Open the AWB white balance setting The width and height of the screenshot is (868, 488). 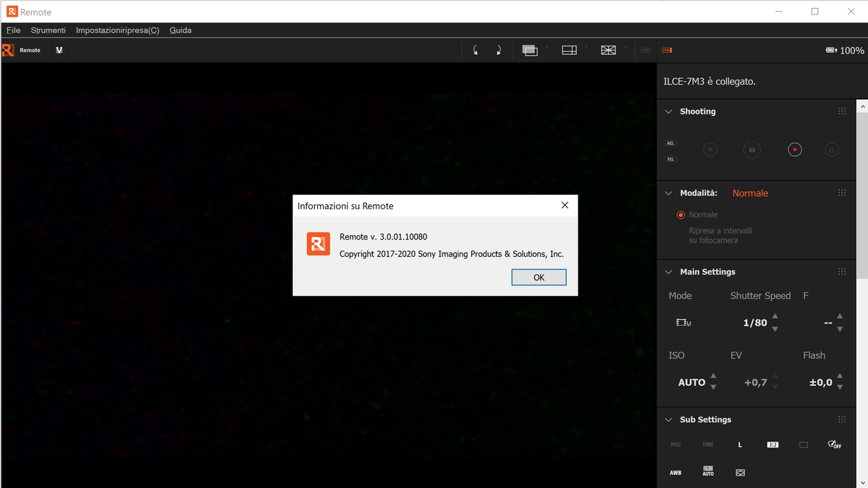point(675,472)
